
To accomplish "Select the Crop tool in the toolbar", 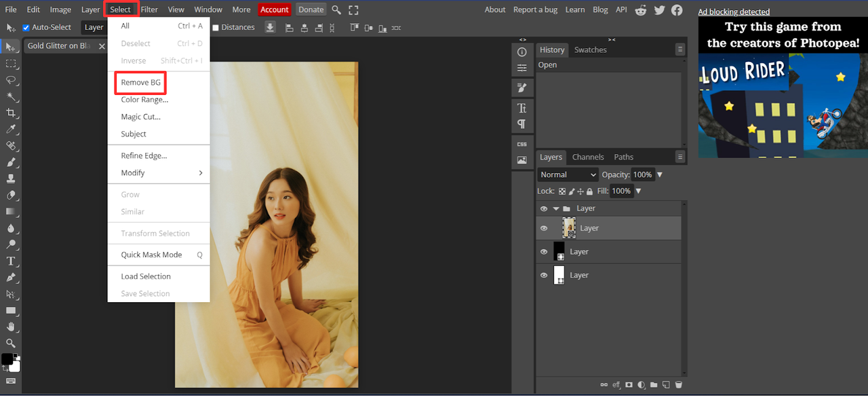I will [11, 113].
